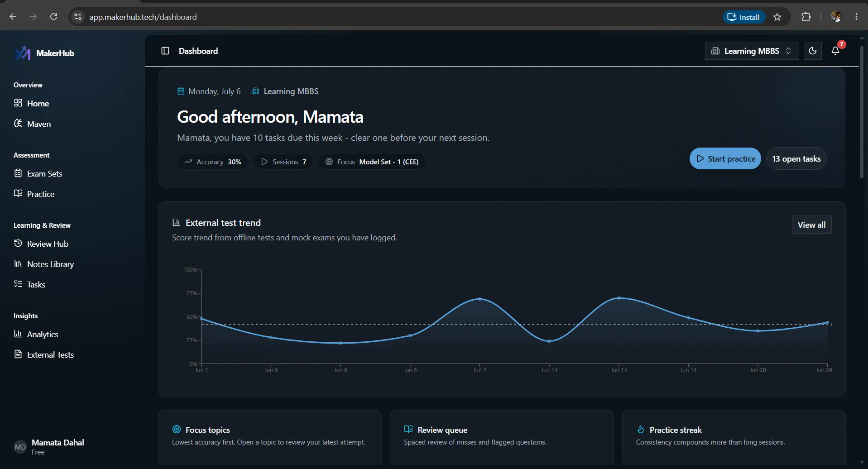The width and height of the screenshot is (868, 469).
Task: Click the Practice streak card heading
Action: coord(676,430)
